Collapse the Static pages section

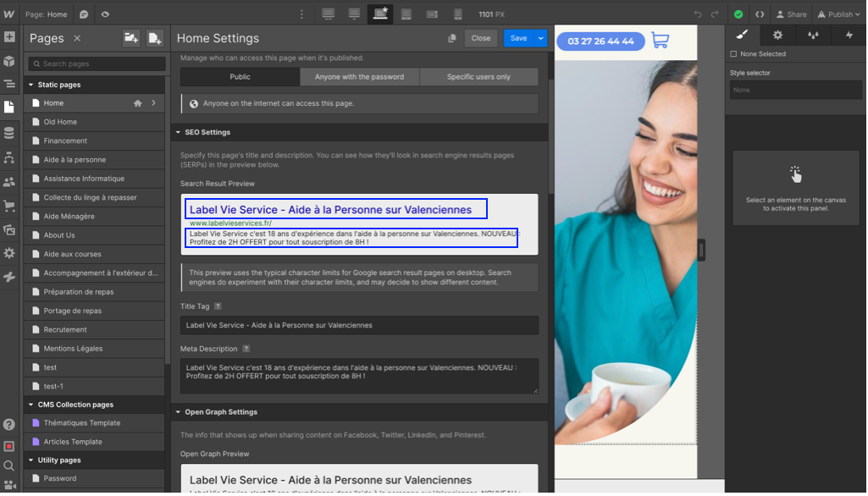click(31, 85)
